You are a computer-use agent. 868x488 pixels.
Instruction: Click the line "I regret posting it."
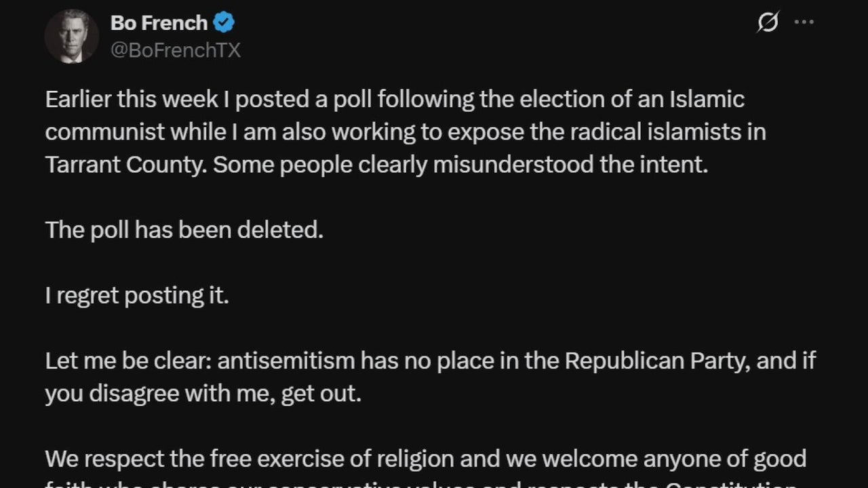(137, 296)
